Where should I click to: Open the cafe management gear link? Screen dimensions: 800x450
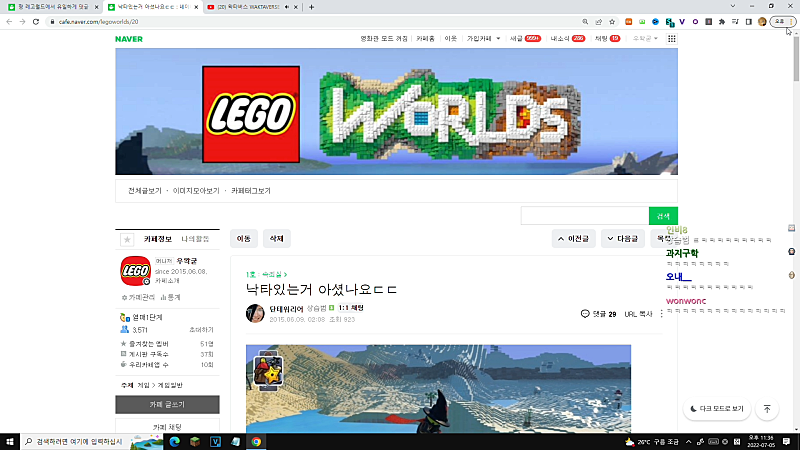click(138, 297)
